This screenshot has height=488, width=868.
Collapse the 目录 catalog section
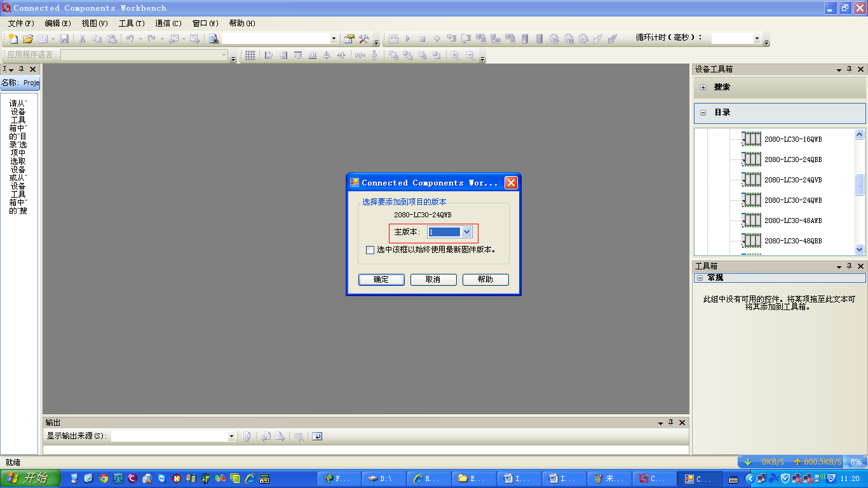coord(703,113)
